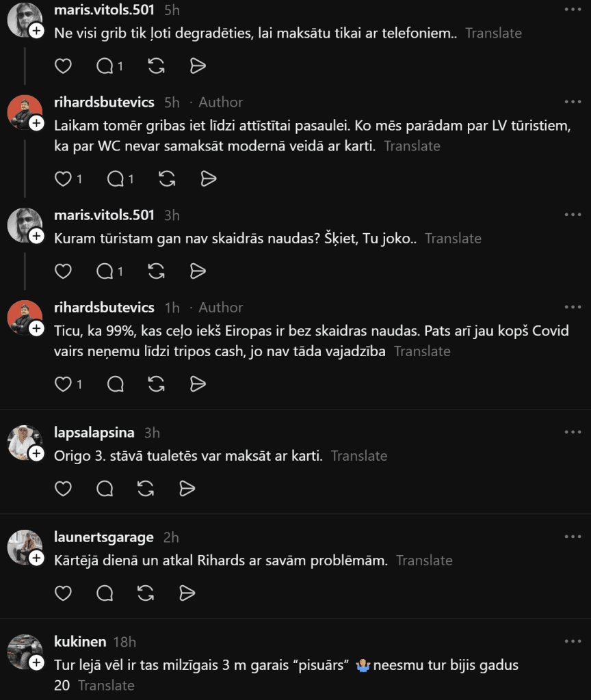Image resolution: width=591 pixels, height=700 pixels.
Task: Share lapsalapsina's Origo comment via send icon
Action: tap(187, 489)
